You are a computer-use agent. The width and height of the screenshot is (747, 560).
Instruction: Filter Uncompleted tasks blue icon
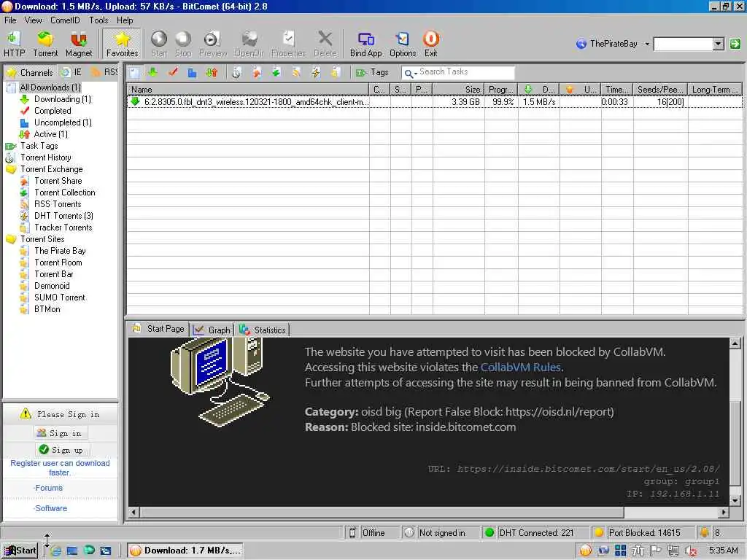(x=192, y=72)
